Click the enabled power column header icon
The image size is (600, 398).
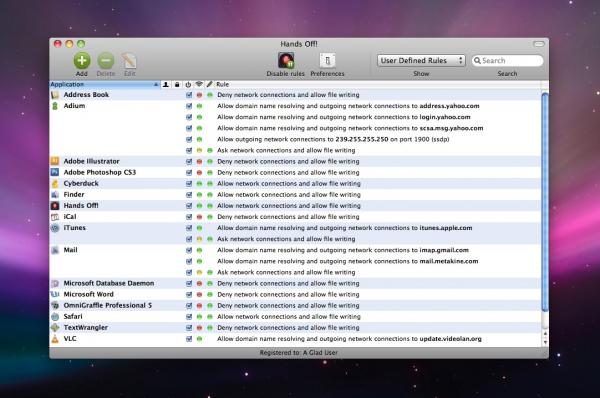tap(188, 84)
